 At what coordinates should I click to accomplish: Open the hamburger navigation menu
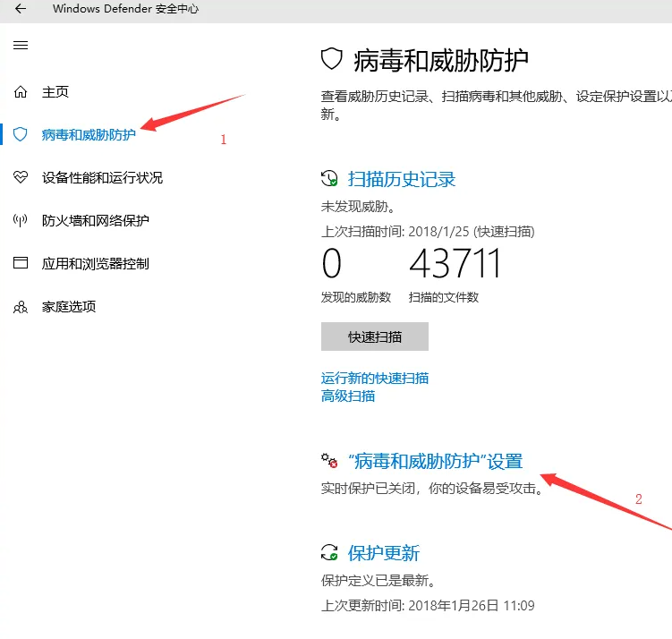(21, 45)
